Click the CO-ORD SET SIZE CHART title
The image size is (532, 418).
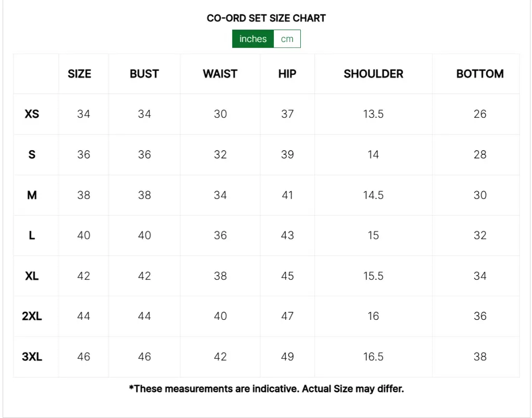coord(266,18)
